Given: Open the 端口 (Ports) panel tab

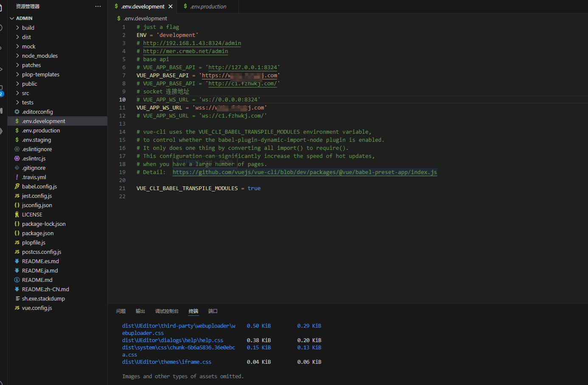Looking at the screenshot, I should pyautogui.click(x=213, y=311).
